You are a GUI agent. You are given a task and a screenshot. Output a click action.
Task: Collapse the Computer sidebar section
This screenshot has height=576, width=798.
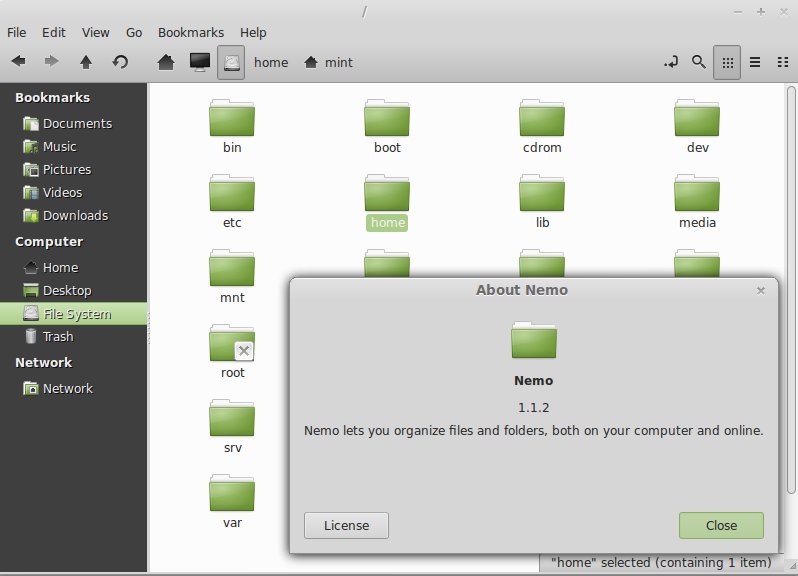pyautogui.click(x=48, y=241)
